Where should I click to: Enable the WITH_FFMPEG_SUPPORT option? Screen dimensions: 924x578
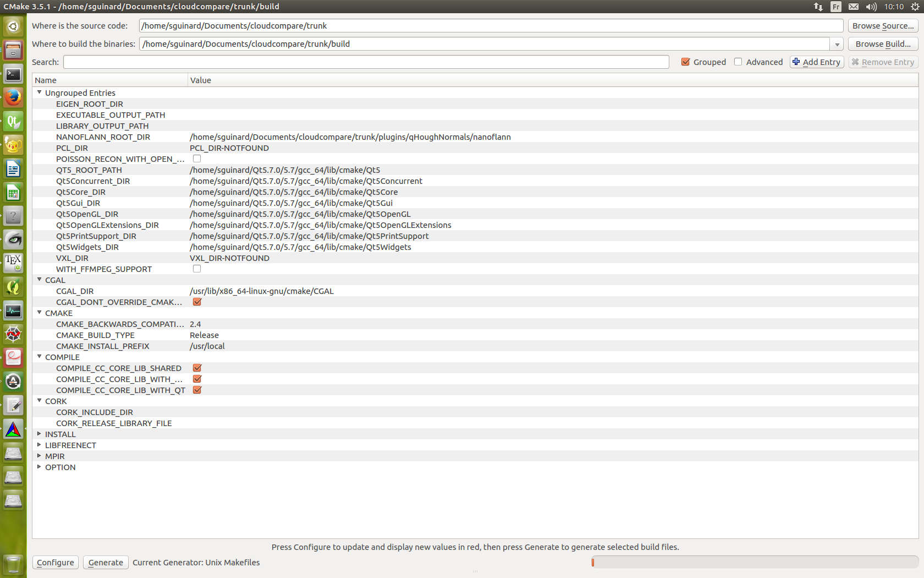196,269
